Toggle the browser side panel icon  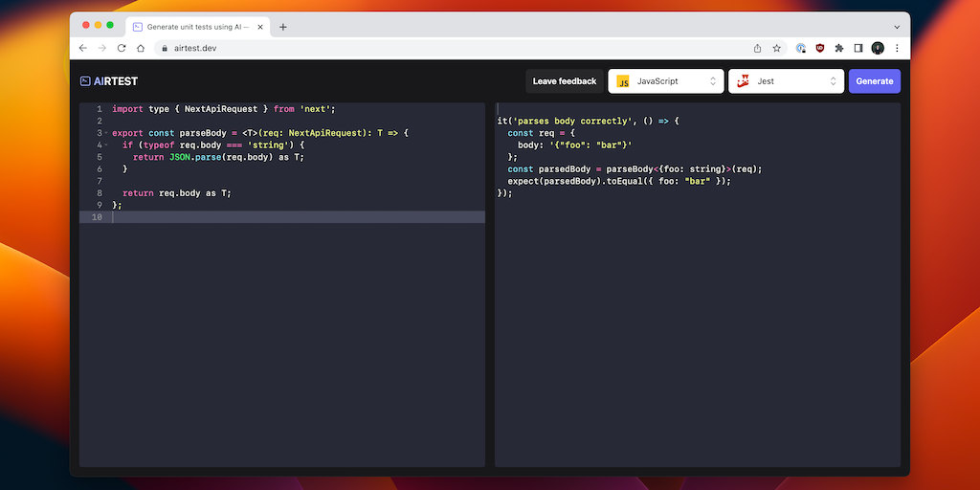click(x=858, y=48)
